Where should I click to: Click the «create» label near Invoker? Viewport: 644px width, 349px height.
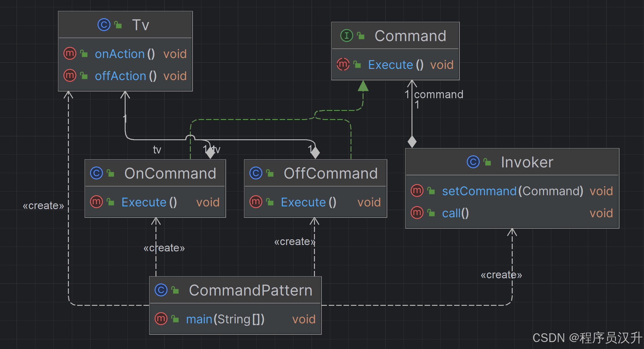(501, 275)
